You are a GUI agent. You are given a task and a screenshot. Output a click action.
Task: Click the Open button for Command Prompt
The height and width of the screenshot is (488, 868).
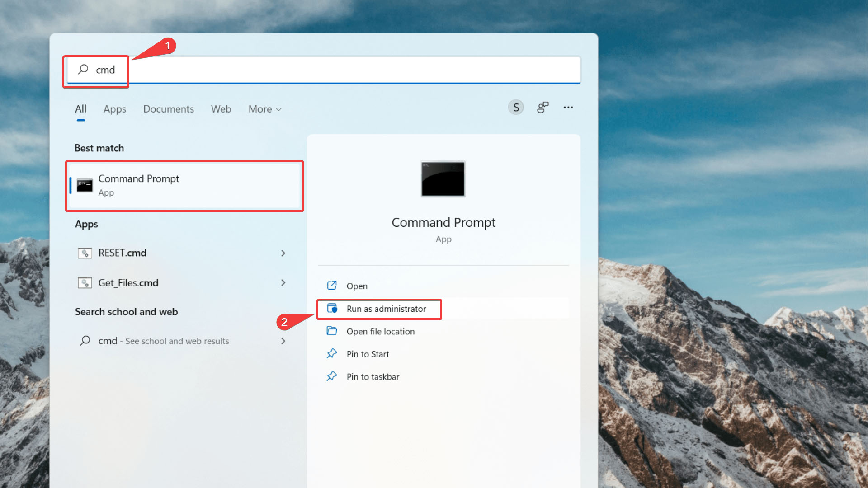point(357,286)
